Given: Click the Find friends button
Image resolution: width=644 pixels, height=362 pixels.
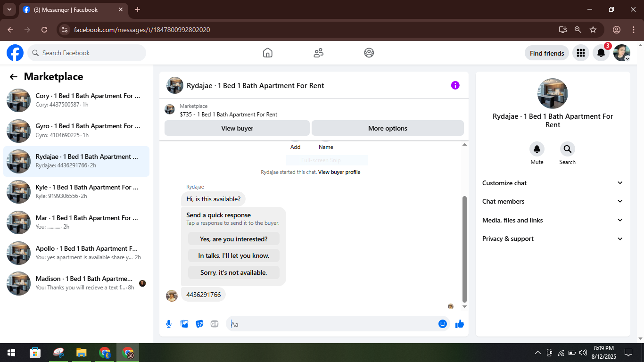Looking at the screenshot, I should point(547,53).
